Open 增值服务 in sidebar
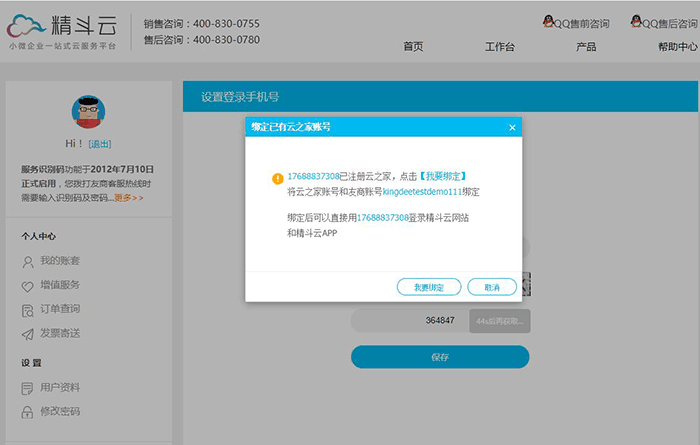 60,285
